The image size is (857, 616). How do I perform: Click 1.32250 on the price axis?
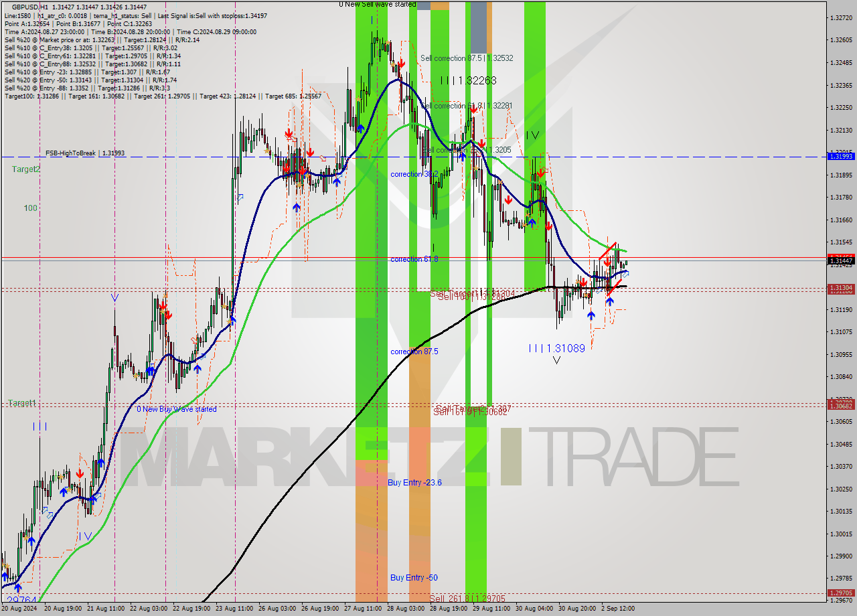coord(841,108)
